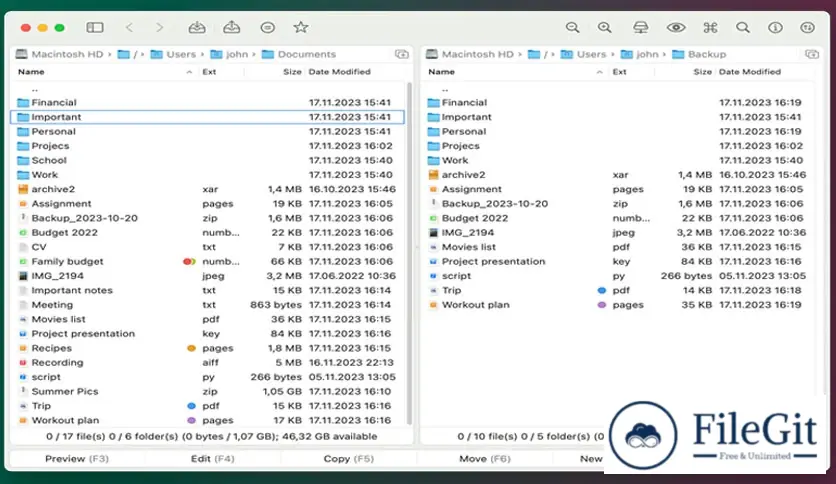Screen dimensions: 836x484
Task: Click red-yellow color tag on Family budget
Action: pos(189,261)
